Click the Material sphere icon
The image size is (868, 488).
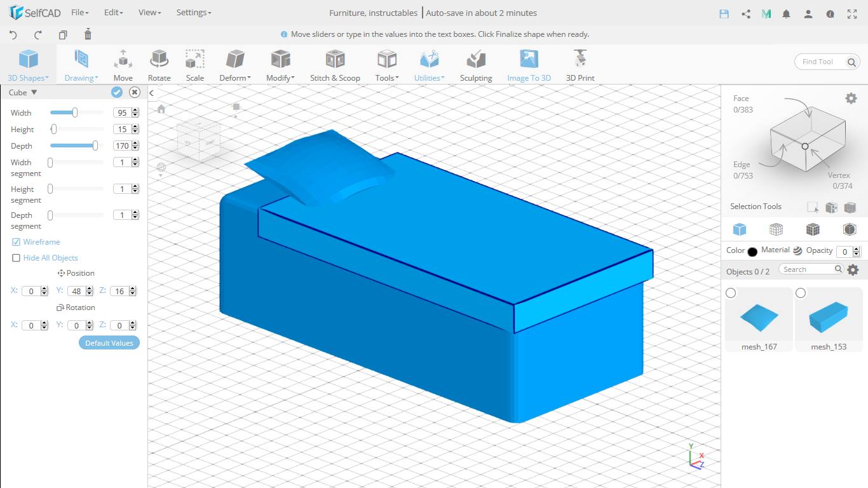click(797, 251)
